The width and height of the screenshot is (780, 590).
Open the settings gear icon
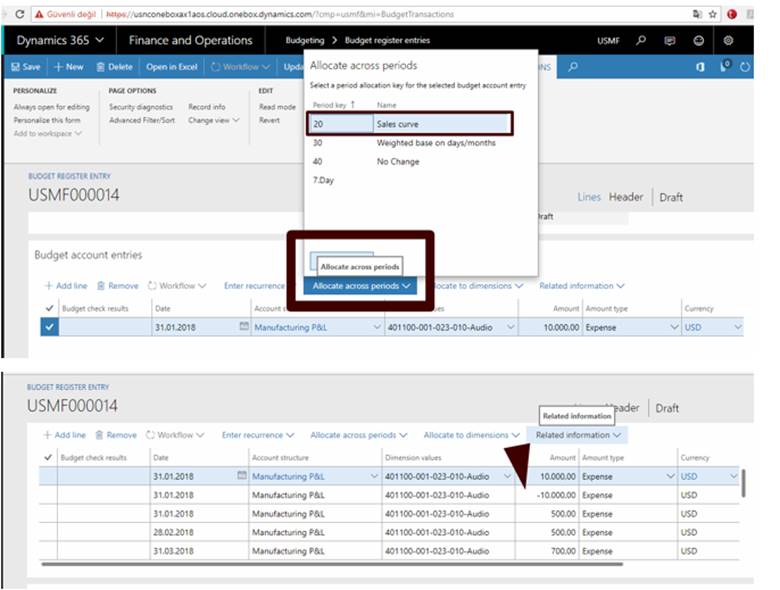729,40
